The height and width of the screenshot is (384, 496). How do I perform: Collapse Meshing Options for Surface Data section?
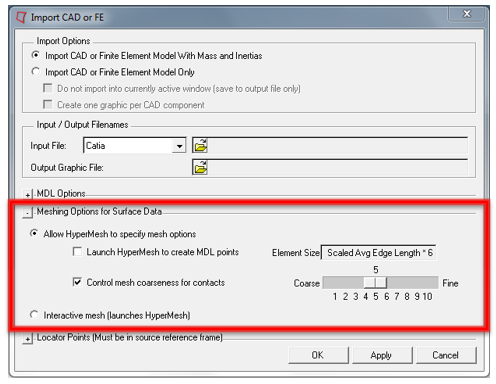[28, 212]
